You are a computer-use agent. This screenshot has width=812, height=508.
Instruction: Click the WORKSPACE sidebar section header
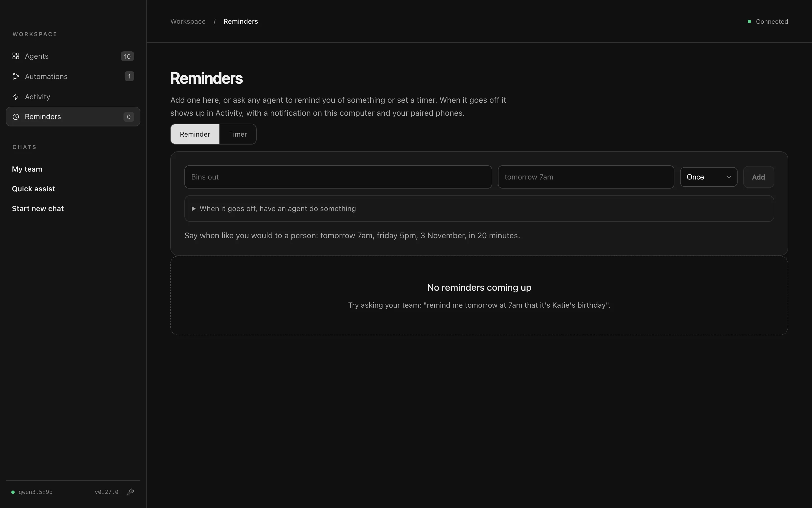[x=35, y=34]
